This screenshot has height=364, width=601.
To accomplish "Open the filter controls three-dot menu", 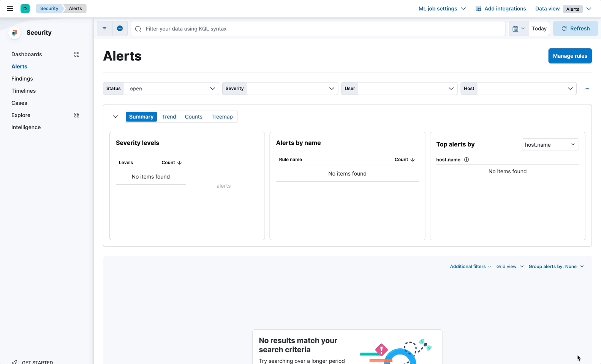I will [585, 89].
